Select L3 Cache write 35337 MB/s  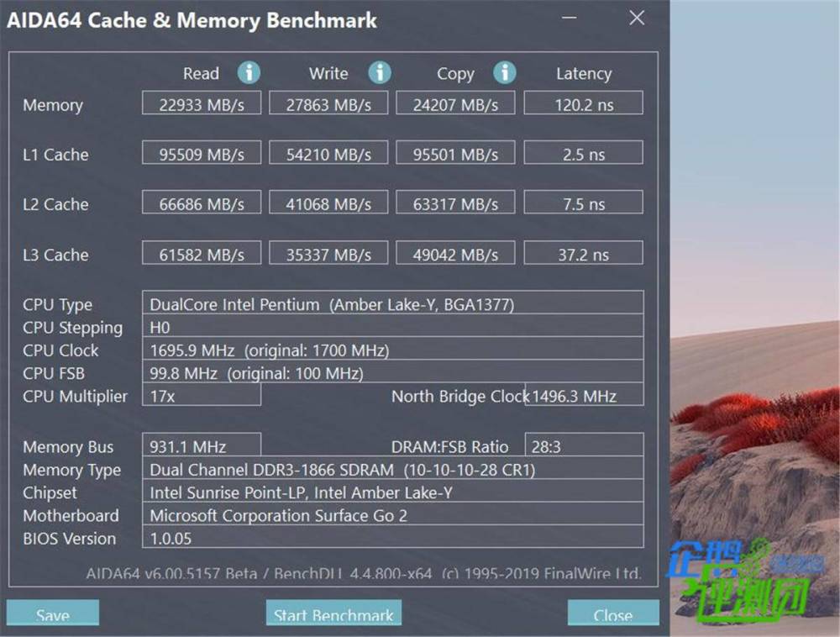pos(328,253)
